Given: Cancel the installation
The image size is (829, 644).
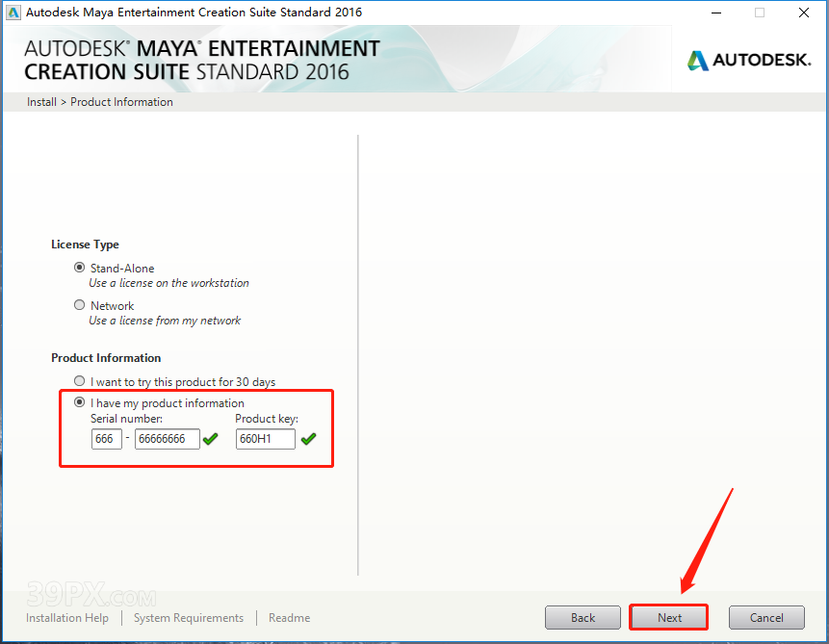Looking at the screenshot, I should click(x=766, y=618).
